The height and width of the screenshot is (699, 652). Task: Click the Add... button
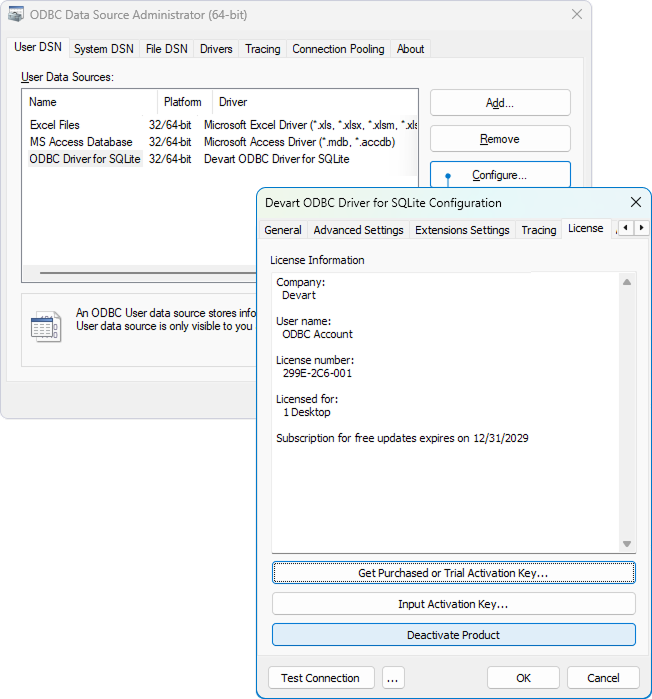[500, 103]
